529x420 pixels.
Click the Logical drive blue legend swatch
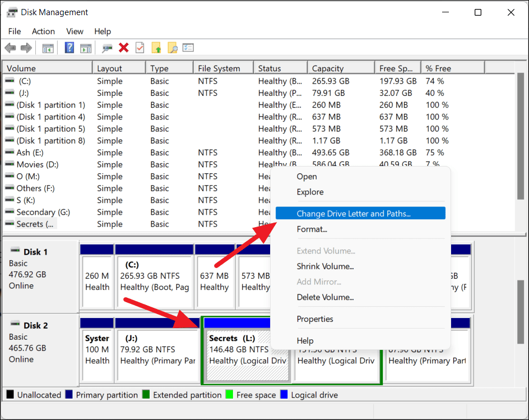(284, 394)
